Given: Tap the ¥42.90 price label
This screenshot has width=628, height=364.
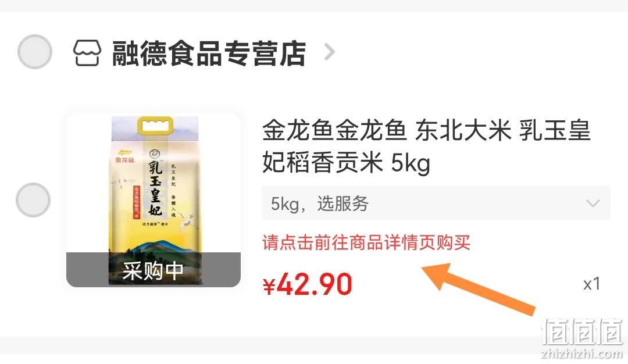Looking at the screenshot, I should click(307, 284).
